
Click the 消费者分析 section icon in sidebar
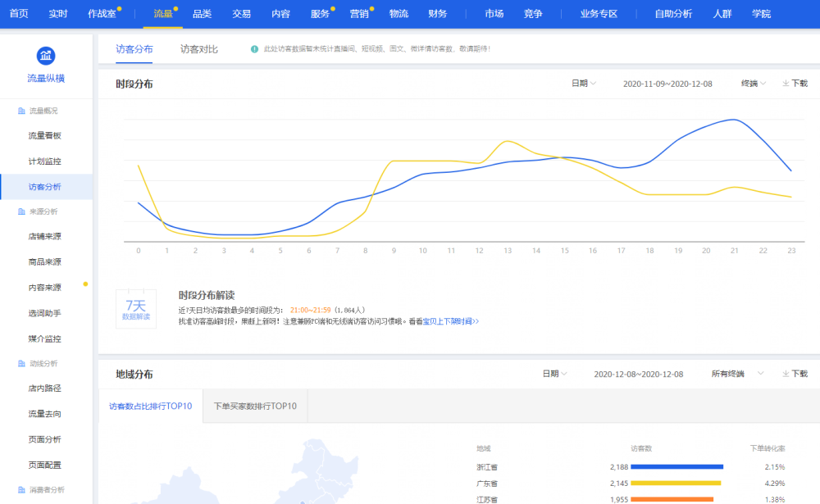(21, 490)
